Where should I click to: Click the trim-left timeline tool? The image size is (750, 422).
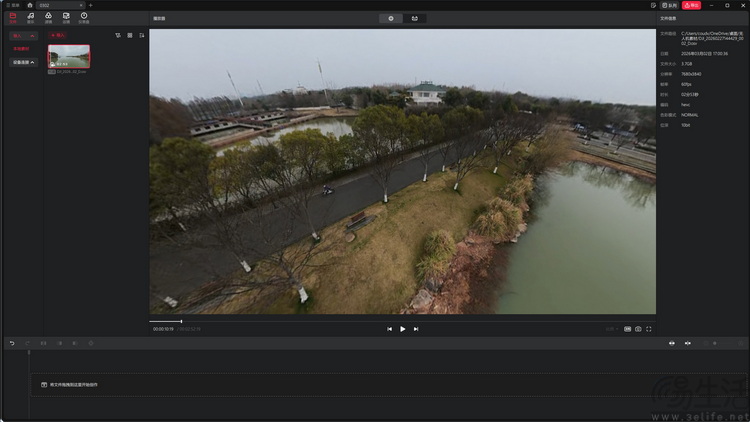(59, 343)
